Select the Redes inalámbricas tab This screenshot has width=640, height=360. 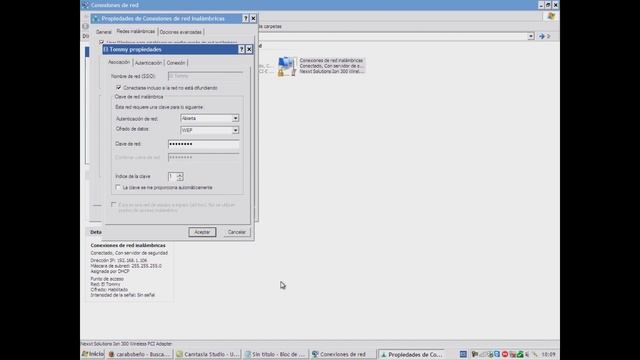point(136,31)
